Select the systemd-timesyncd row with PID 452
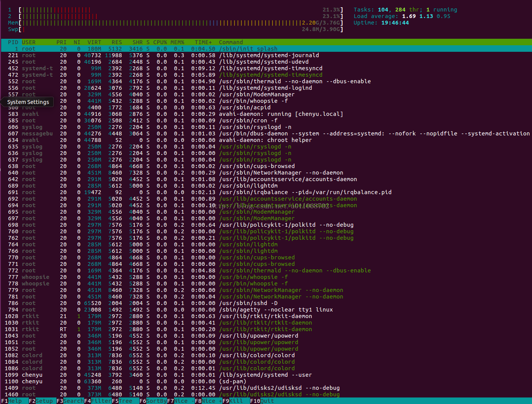The height and width of the screenshot is (404, 532). (266, 68)
